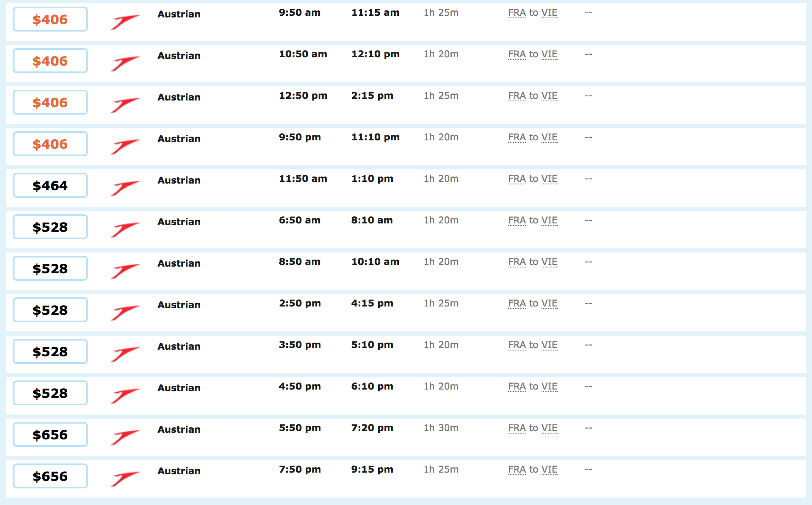Click Austrian logo on 5:50 pm flight

[125, 437]
